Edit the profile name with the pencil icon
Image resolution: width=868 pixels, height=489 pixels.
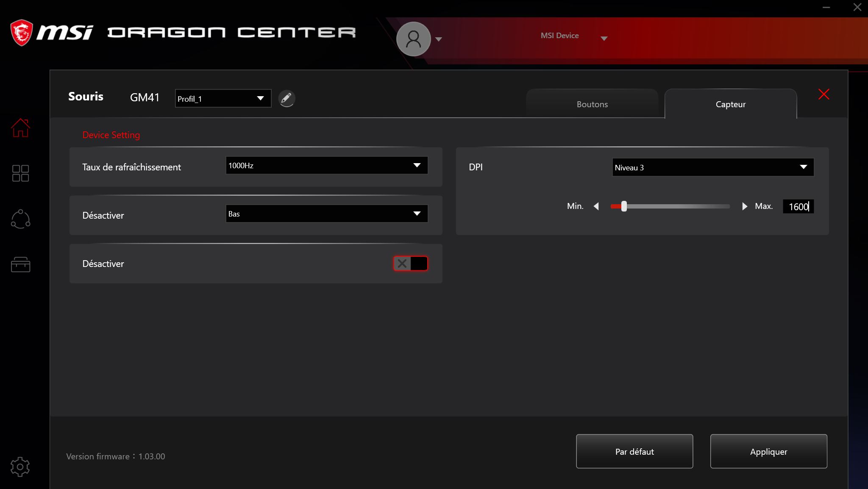[287, 98]
